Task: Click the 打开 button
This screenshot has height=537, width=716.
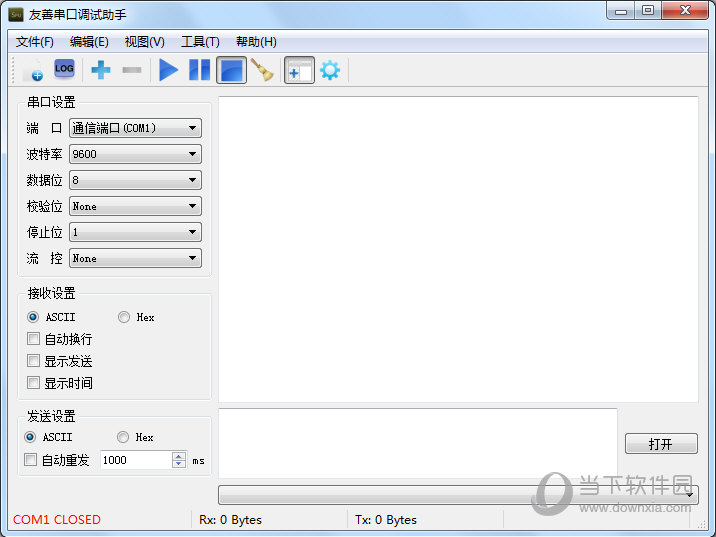Action: pyautogui.click(x=661, y=444)
